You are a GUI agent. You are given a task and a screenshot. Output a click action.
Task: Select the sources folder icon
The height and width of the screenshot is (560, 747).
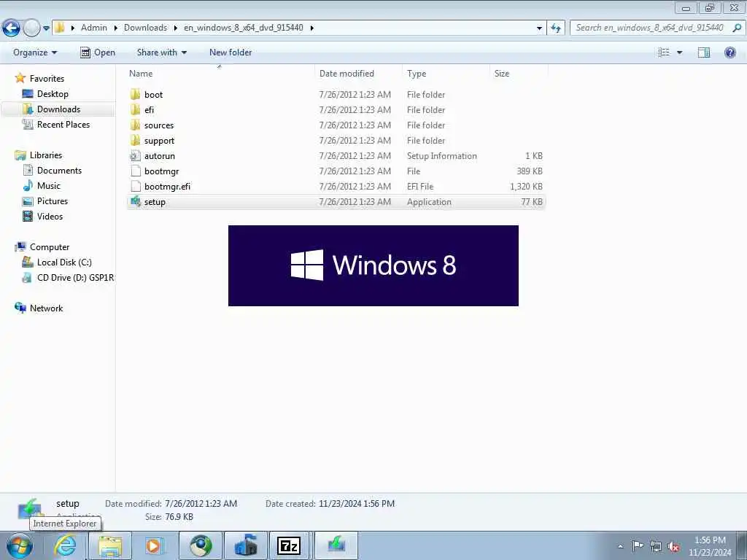pos(135,125)
